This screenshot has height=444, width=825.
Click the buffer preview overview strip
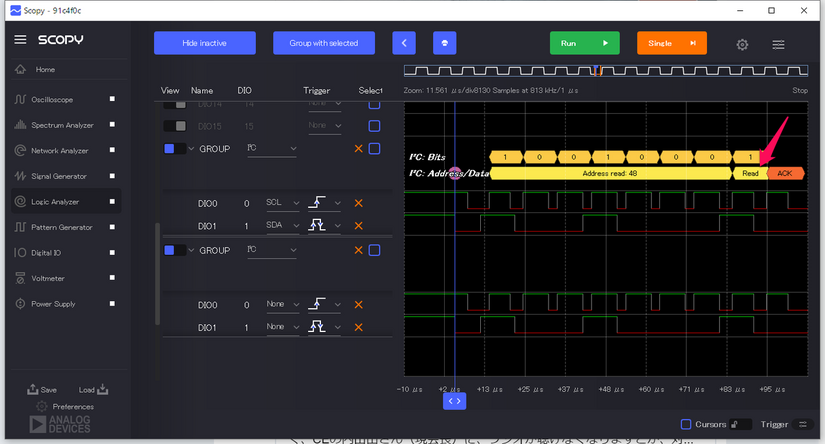606,70
